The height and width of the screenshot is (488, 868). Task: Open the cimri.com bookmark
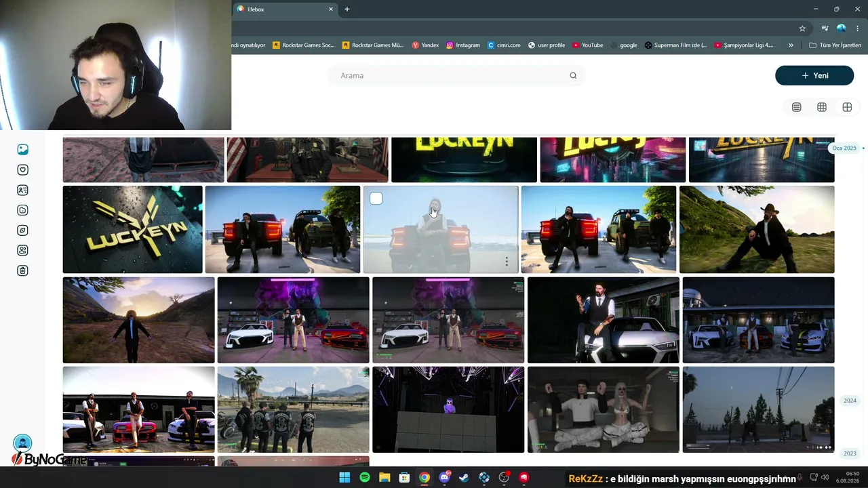click(x=504, y=45)
